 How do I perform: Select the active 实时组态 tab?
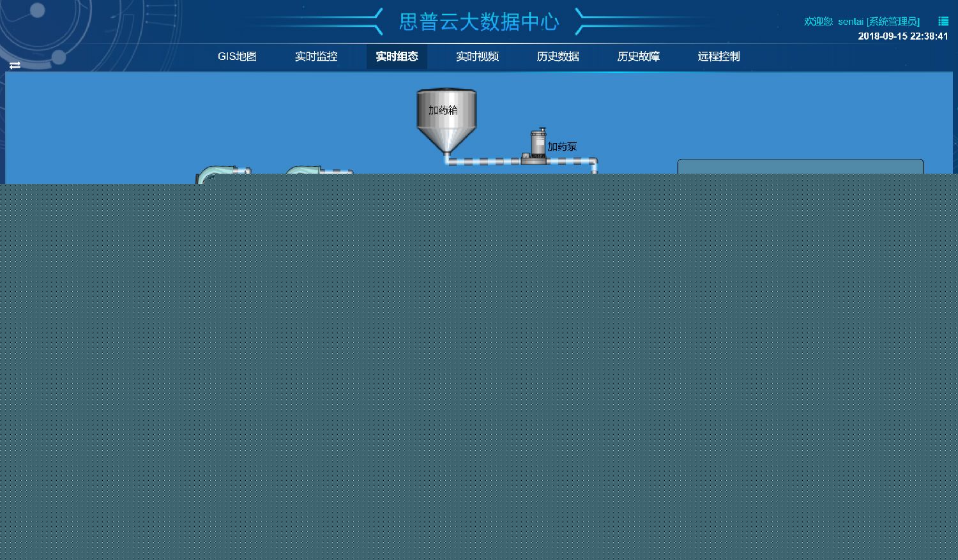point(397,57)
